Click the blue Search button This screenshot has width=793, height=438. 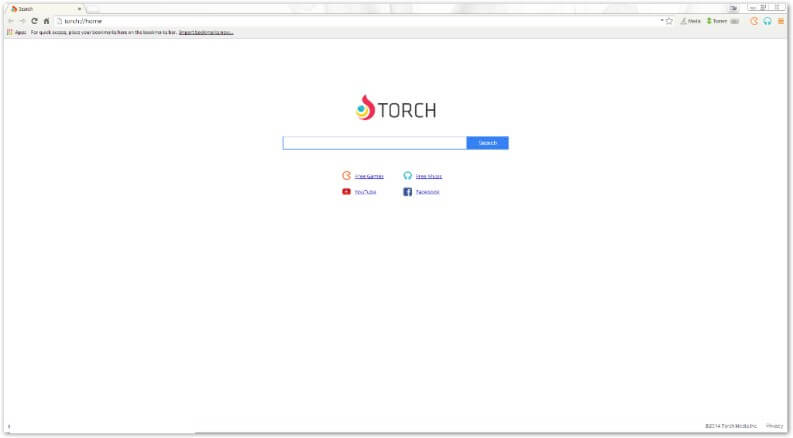(x=488, y=143)
